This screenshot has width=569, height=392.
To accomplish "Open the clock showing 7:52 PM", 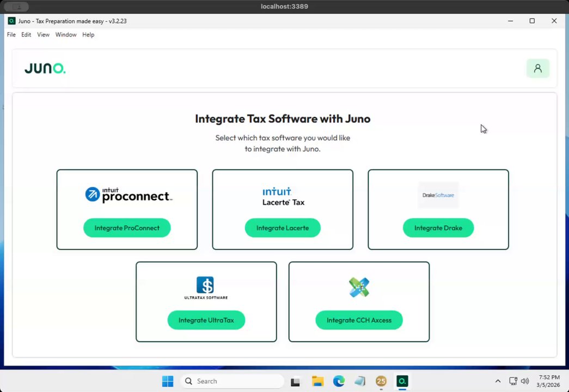I will [x=549, y=381].
